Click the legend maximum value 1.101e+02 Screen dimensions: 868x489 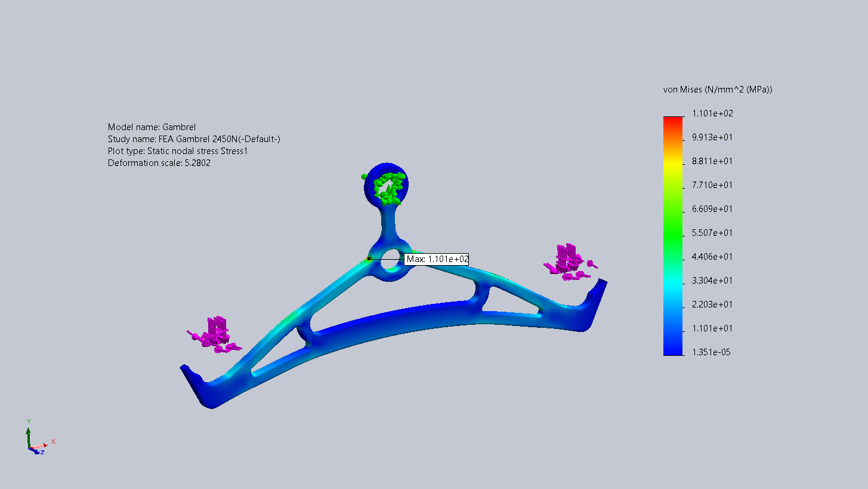pos(712,113)
